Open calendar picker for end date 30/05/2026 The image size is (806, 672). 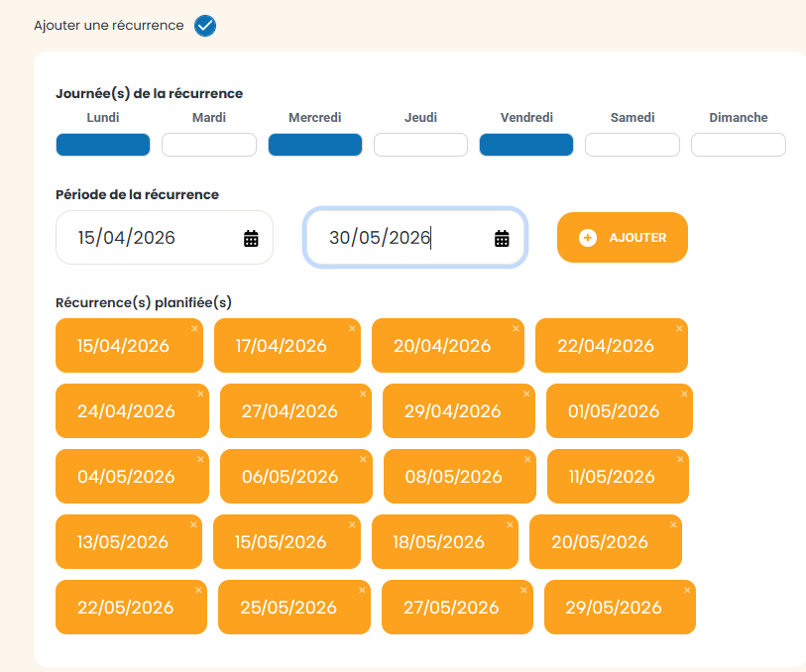tap(502, 238)
